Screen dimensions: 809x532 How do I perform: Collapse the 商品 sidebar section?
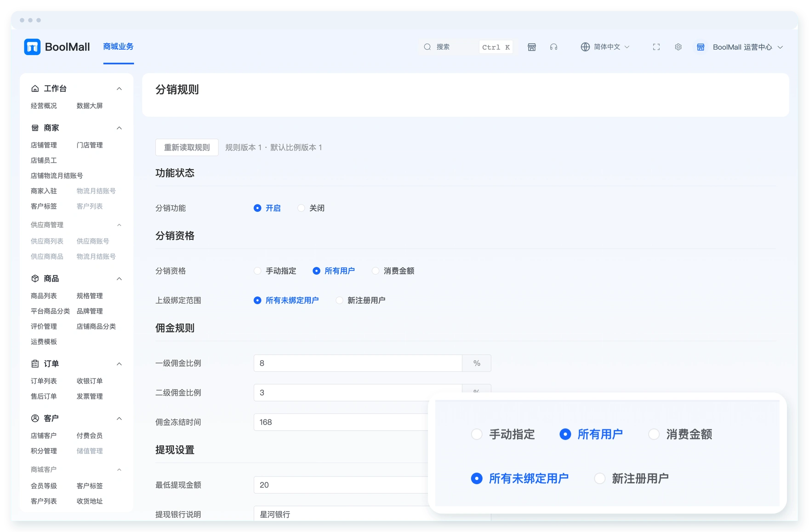[x=119, y=278]
